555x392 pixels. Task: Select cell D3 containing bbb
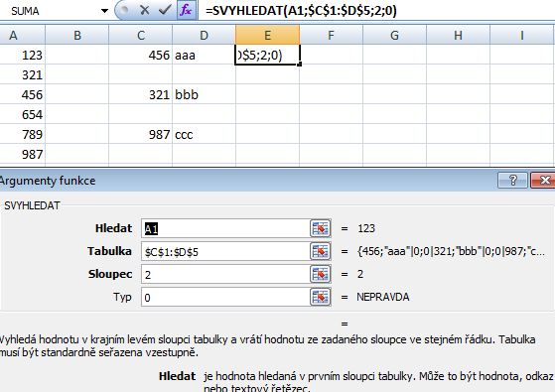(204, 94)
